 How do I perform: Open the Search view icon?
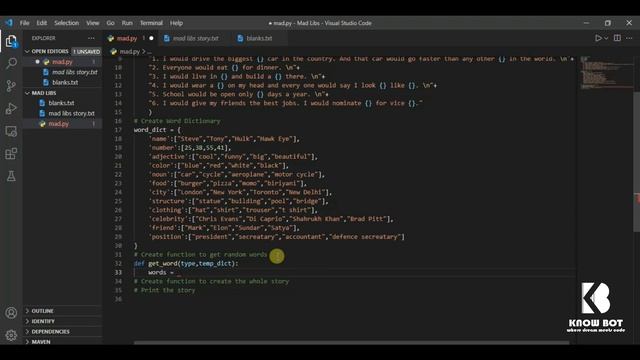11,63
